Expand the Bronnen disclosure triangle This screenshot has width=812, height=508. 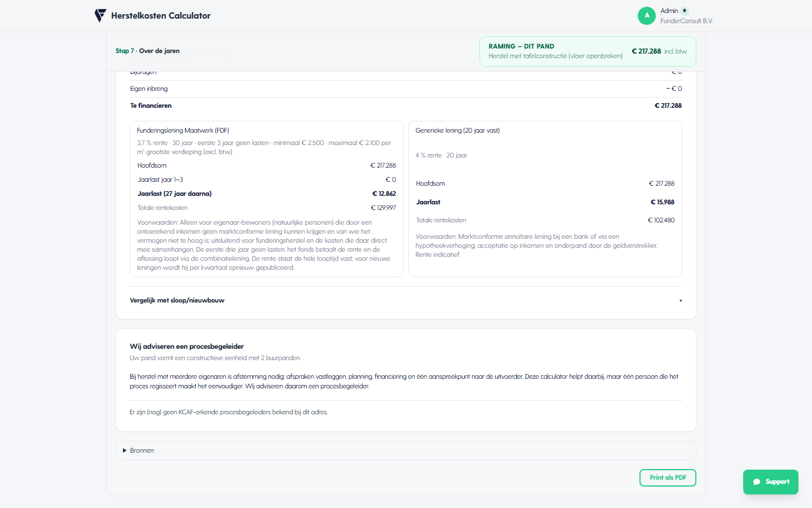125,450
